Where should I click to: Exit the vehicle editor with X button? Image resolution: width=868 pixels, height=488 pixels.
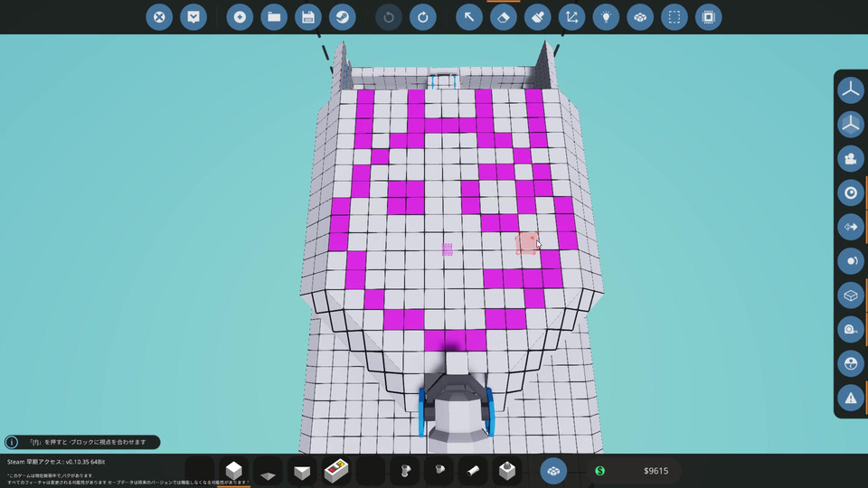(x=159, y=17)
